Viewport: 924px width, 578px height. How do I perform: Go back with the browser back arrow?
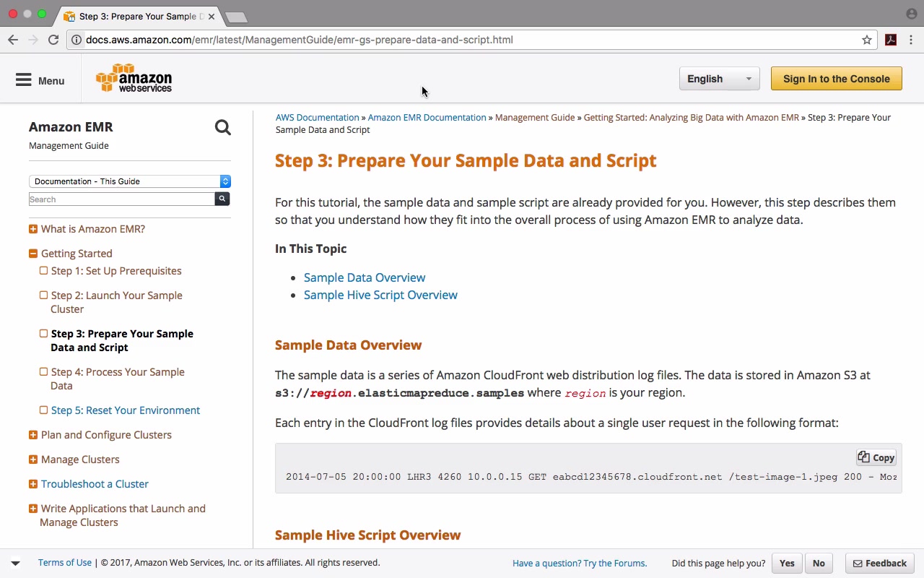click(13, 40)
